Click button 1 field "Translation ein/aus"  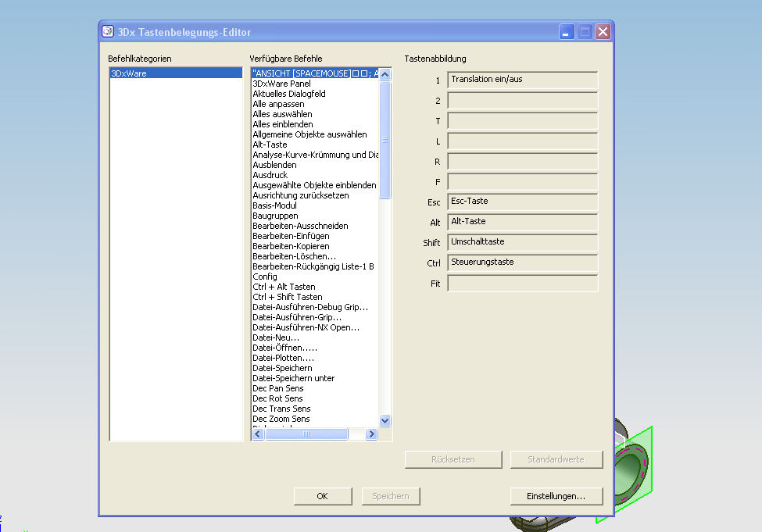coord(522,80)
